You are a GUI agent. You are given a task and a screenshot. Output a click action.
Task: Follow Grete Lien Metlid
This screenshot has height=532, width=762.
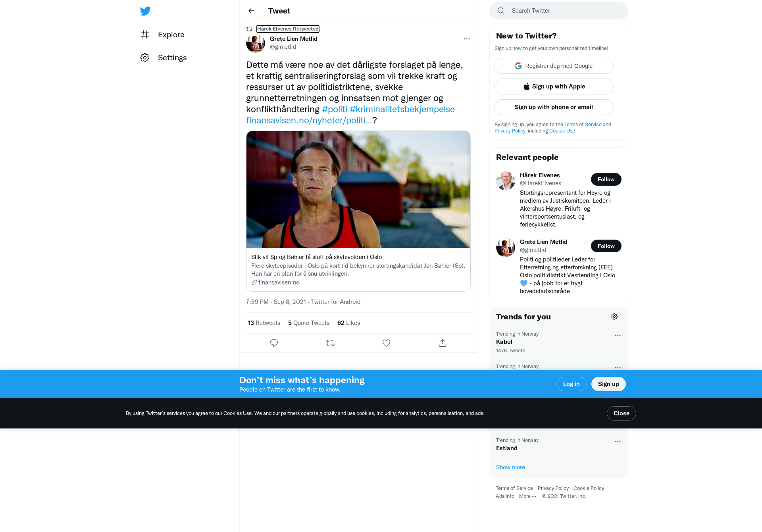click(x=606, y=246)
